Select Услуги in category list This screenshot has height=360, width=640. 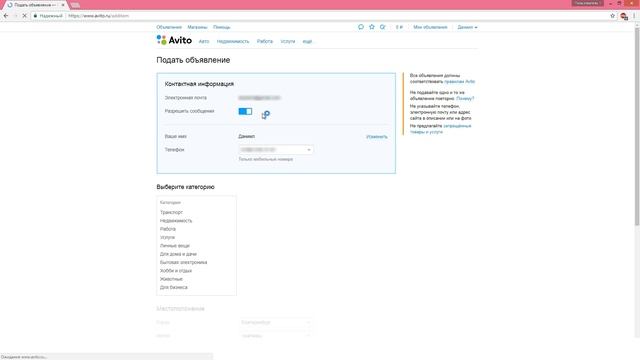167,237
